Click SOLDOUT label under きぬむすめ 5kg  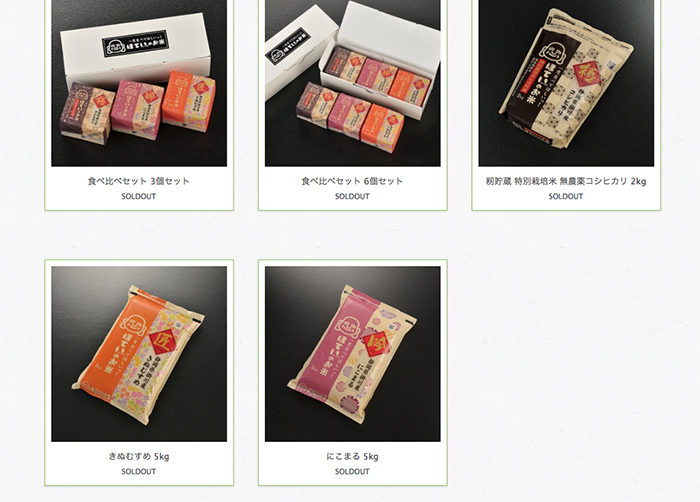click(139, 472)
